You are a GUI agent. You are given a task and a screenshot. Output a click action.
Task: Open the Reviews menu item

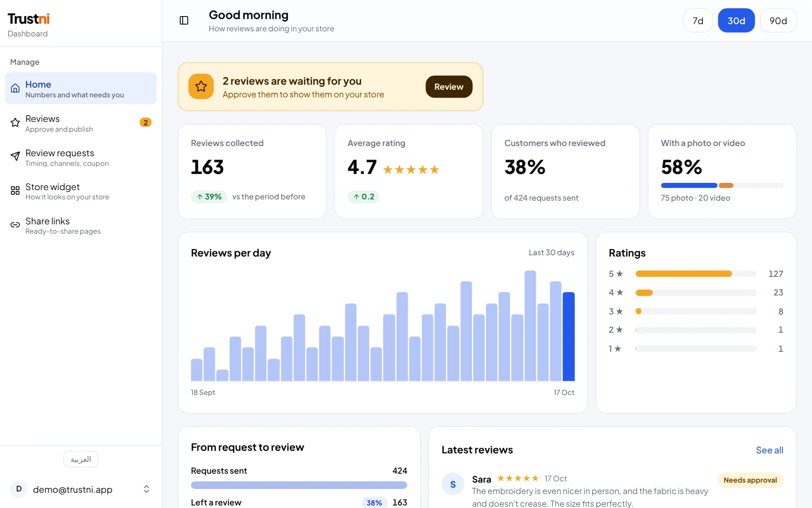pos(81,122)
